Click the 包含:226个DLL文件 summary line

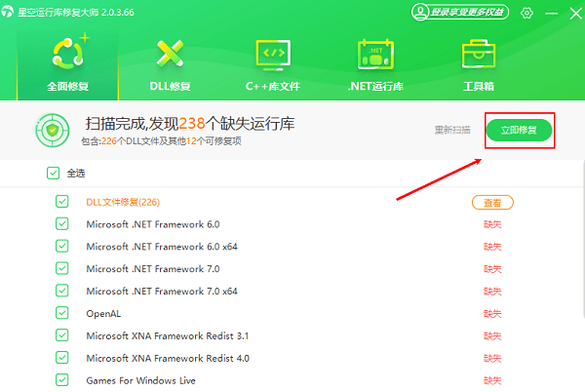click(x=161, y=141)
